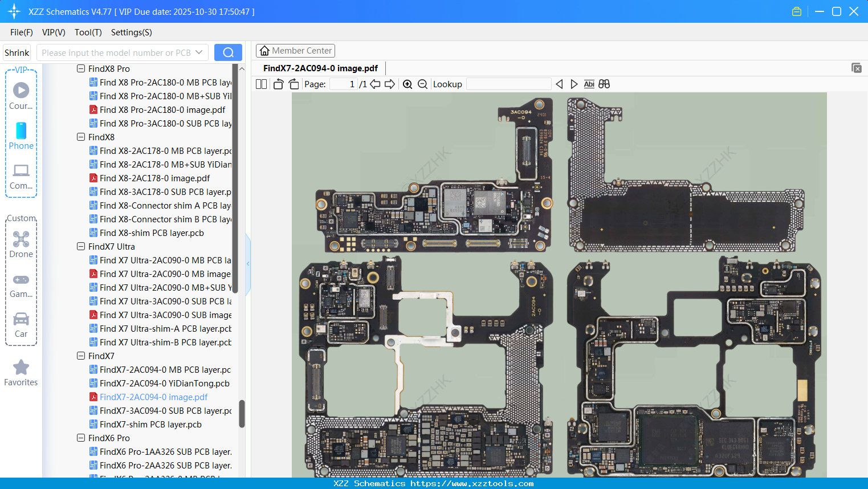The width and height of the screenshot is (868, 489).
Task: Zoom out of the PDF image
Action: click(x=422, y=84)
